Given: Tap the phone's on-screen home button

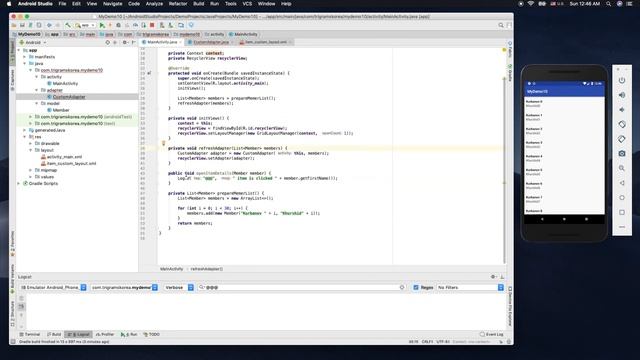Looking at the screenshot, I should (x=564, y=219).
